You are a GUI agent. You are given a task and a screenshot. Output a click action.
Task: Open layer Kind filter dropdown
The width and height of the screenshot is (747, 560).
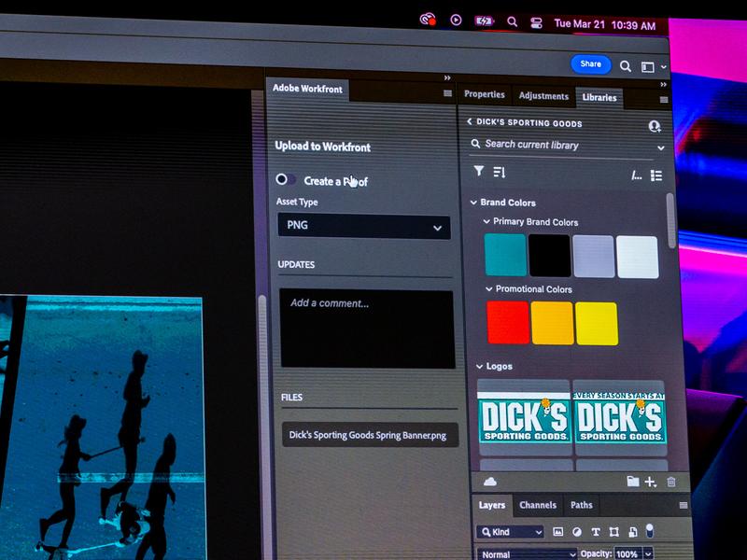[x=510, y=532]
